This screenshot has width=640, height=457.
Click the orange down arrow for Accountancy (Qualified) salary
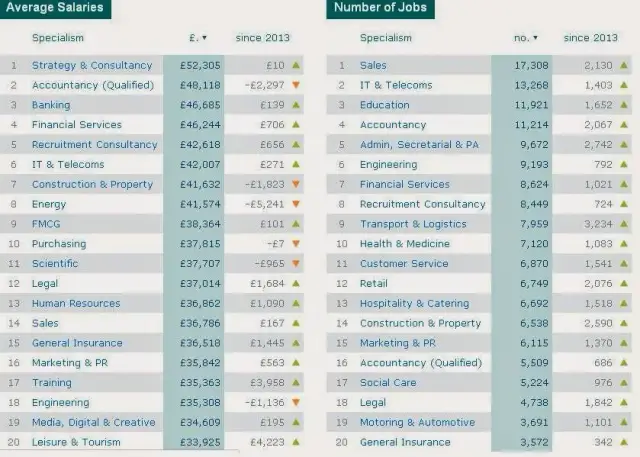pos(297,85)
